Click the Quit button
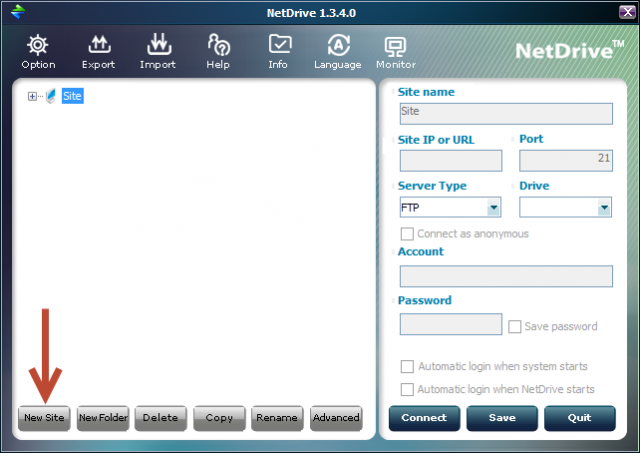640x453 pixels. 580,418
